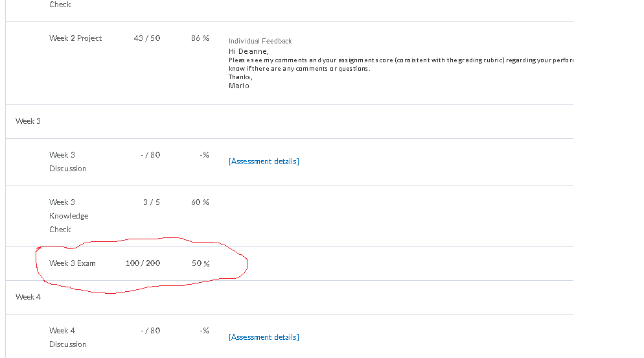The height and width of the screenshot is (358, 644).
Task: Select the Week 3 Discussion item name
Action: click(68, 161)
